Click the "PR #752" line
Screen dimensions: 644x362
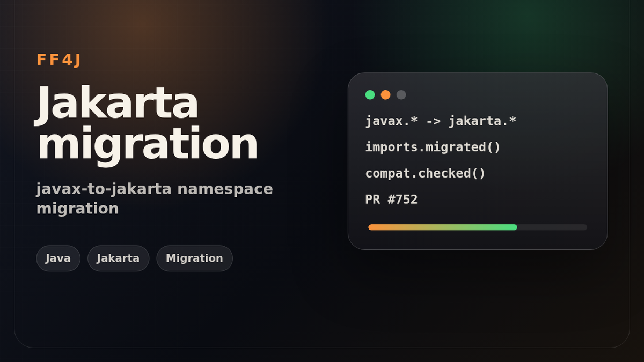(391, 200)
